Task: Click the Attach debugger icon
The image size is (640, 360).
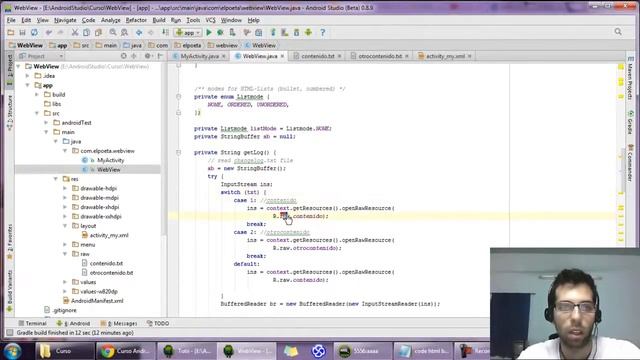Action: [232, 32]
